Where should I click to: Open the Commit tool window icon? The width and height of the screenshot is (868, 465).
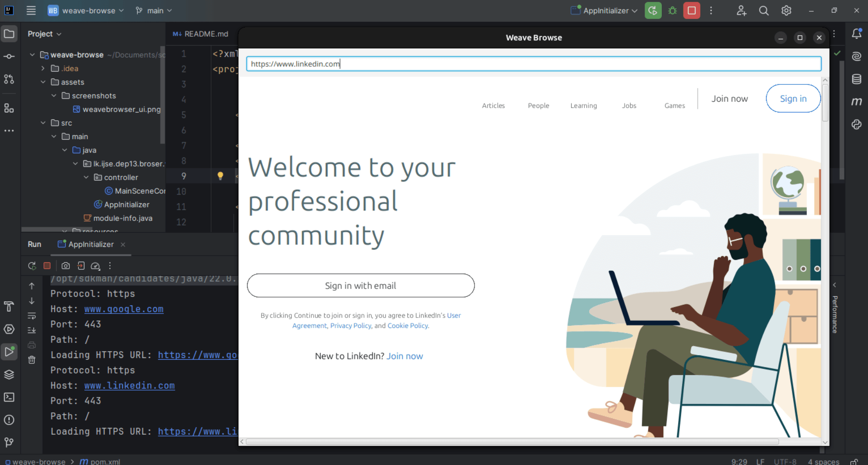[9, 57]
